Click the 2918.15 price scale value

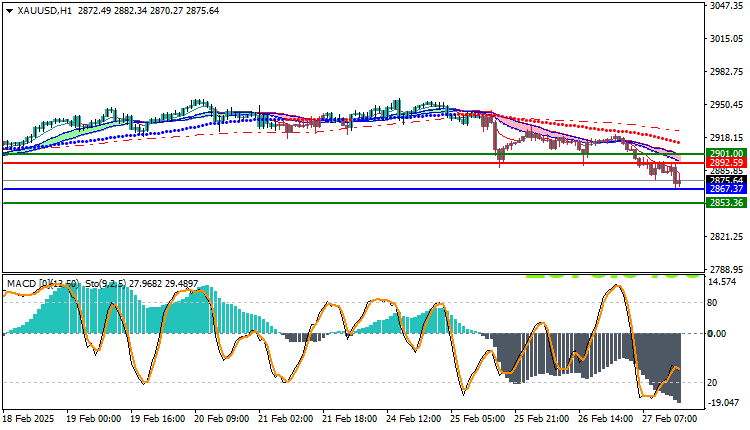(726, 137)
